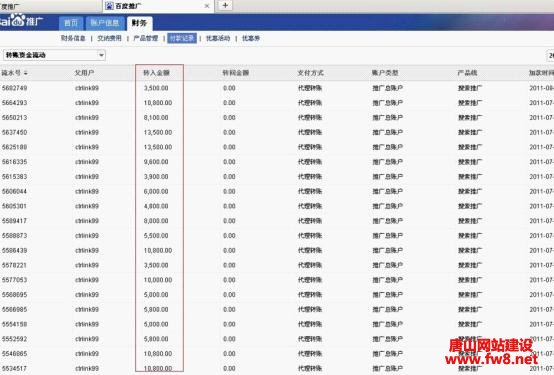Viewport: 554px width, 375px height.
Task: Open the 优惠券 submenu link
Action: click(x=251, y=38)
